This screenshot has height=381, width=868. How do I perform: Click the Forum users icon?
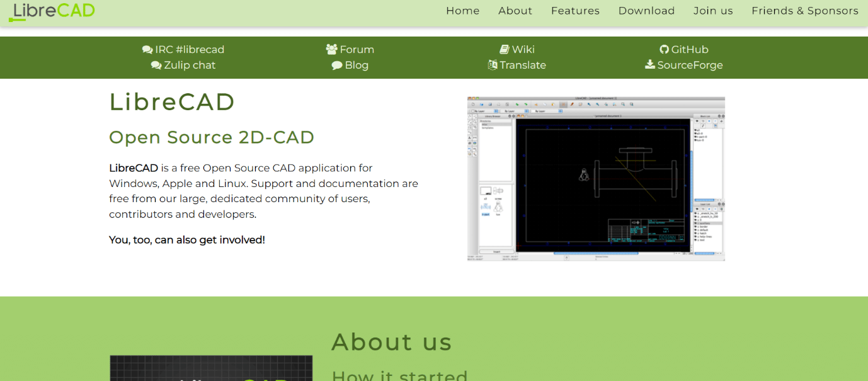click(331, 49)
